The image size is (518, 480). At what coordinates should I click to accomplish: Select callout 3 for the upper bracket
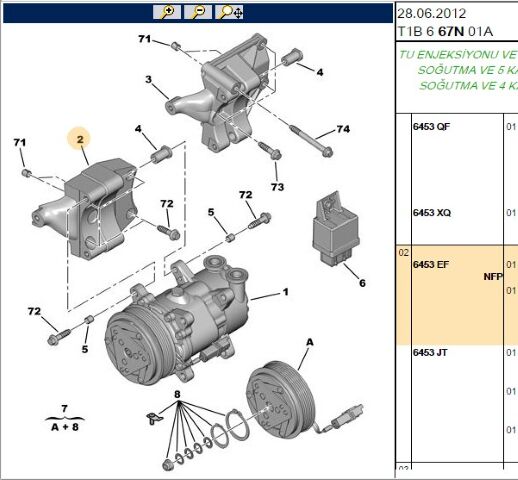pyautogui.click(x=148, y=79)
